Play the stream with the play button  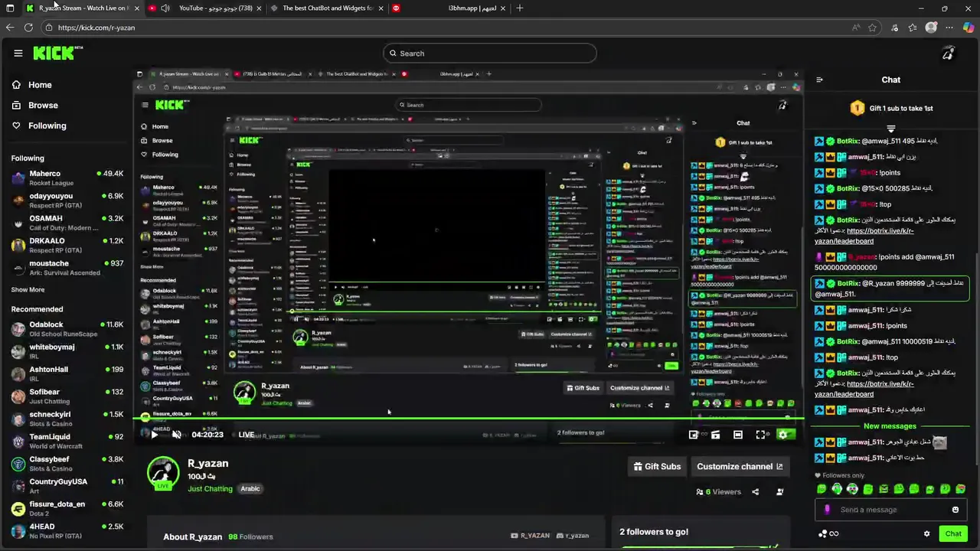click(x=154, y=435)
